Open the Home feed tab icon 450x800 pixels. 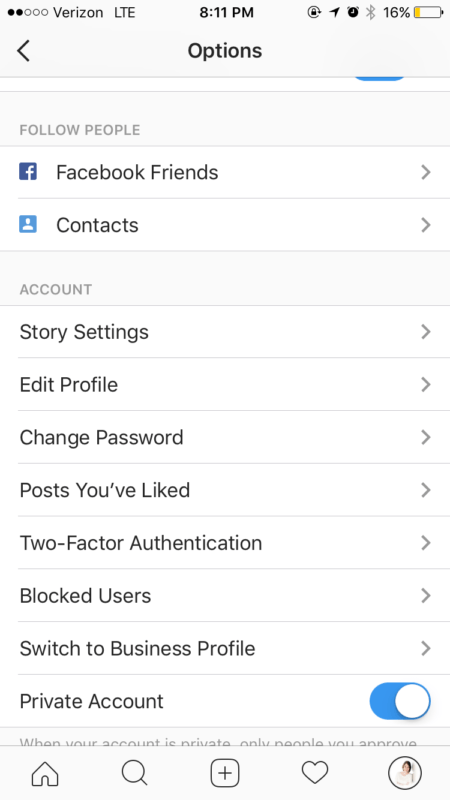(45, 773)
